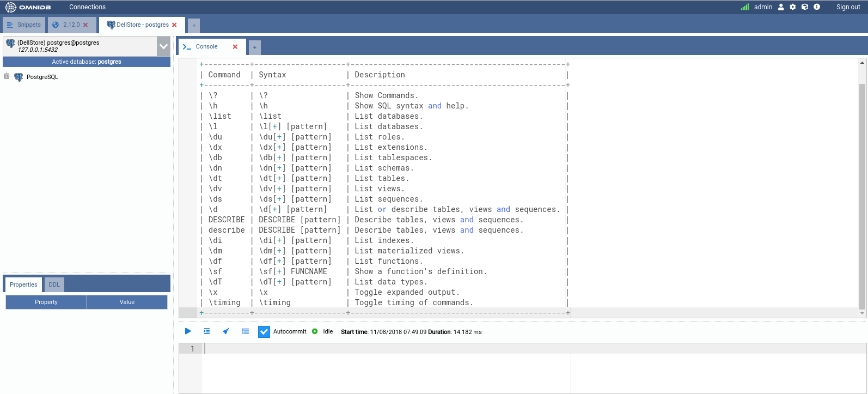The width and height of the screenshot is (868, 394).
Task: Toggle the Autocommit checkbox
Action: [264, 331]
